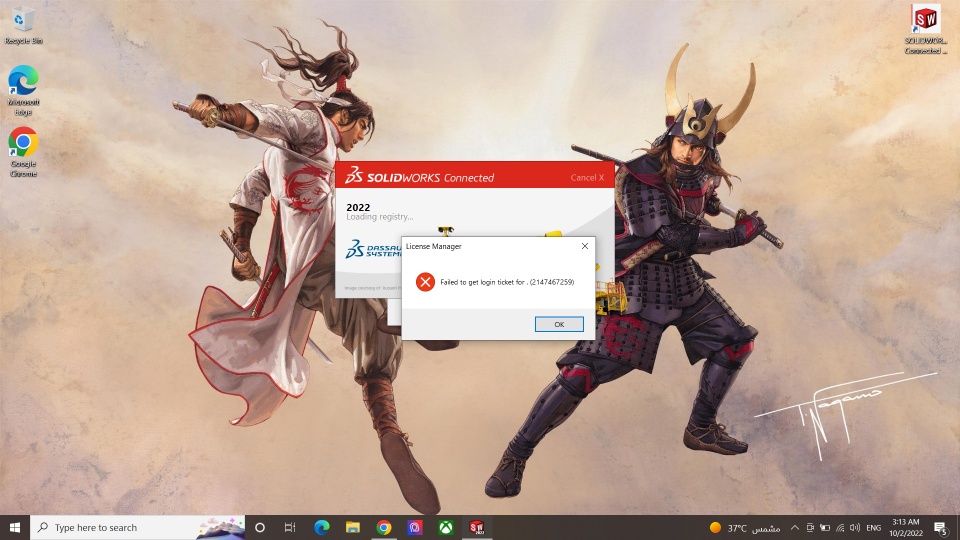Open the volume control icon
Screen dimensions: 960x540
point(855,528)
